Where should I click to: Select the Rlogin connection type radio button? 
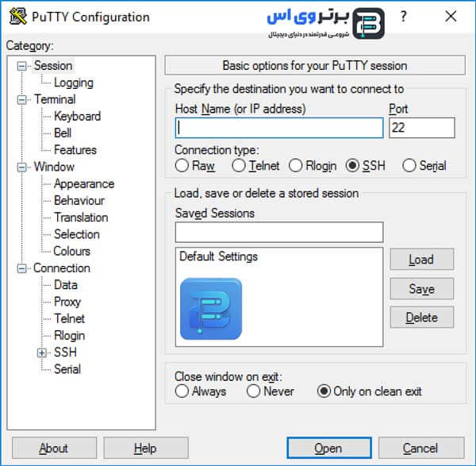click(295, 166)
